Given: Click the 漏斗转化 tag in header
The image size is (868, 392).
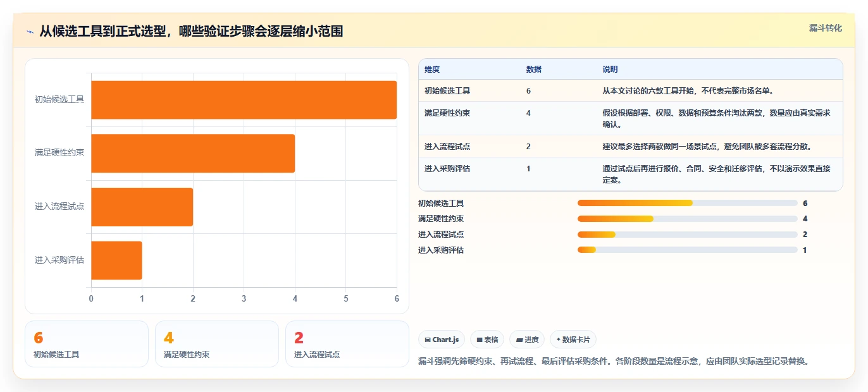Looking at the screenshot, I should point(825,28).
